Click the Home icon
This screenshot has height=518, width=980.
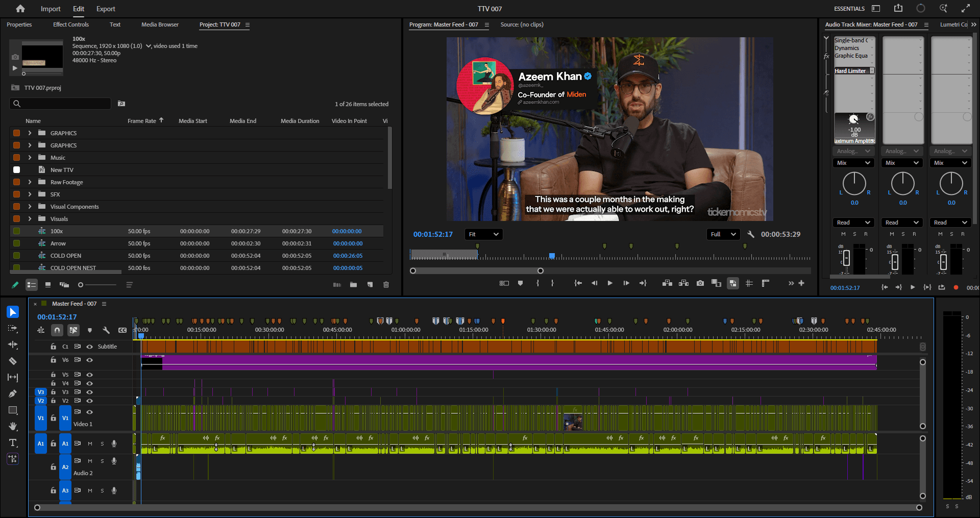pos(20,9)
